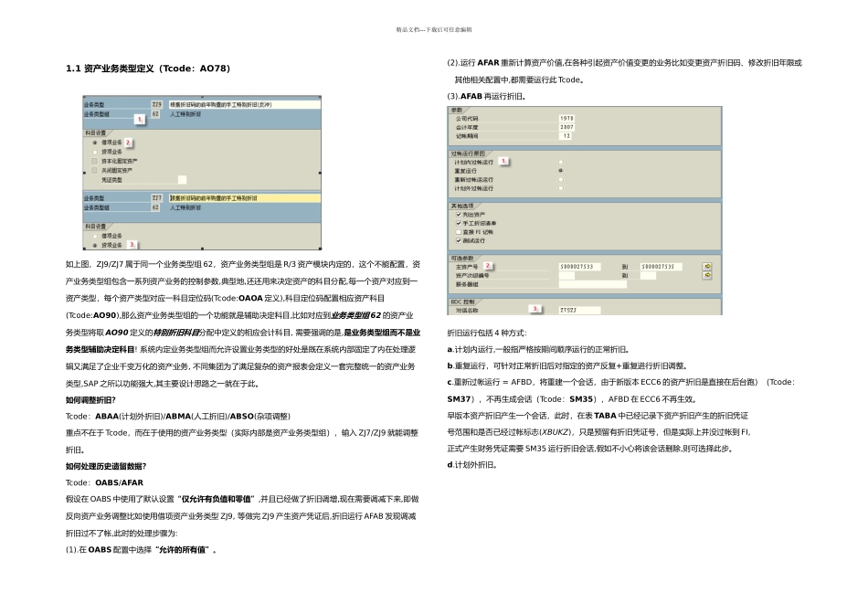Click bold ABMA in the Tcode line
The height and width of the screenshot is (614, 868).
[x=176, y=416]
